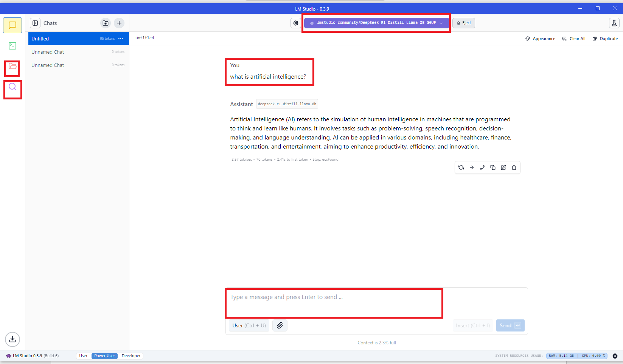
Task: Open the Untitled chat options menu
Action: [121, 39]
